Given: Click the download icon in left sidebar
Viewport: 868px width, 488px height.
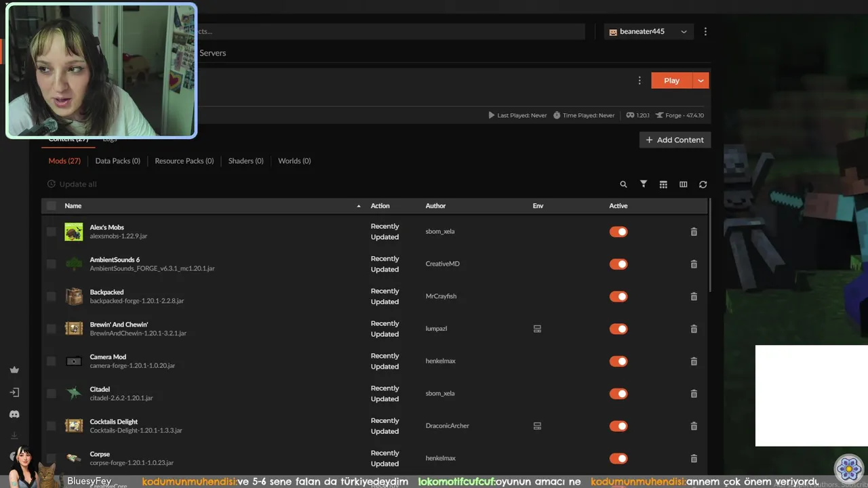Looking at the screenshot, I should (x=14, y=436).
